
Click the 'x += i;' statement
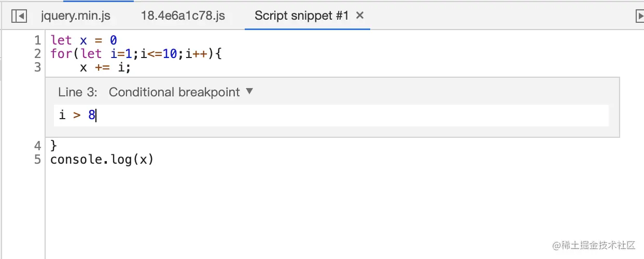(x=105, y=67)
